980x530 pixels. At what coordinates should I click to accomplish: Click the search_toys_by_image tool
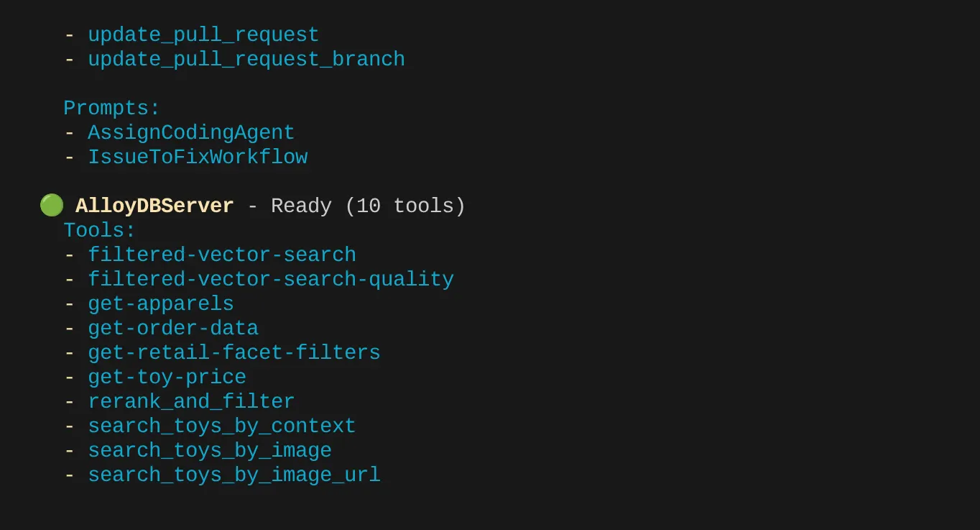point(210,451)
